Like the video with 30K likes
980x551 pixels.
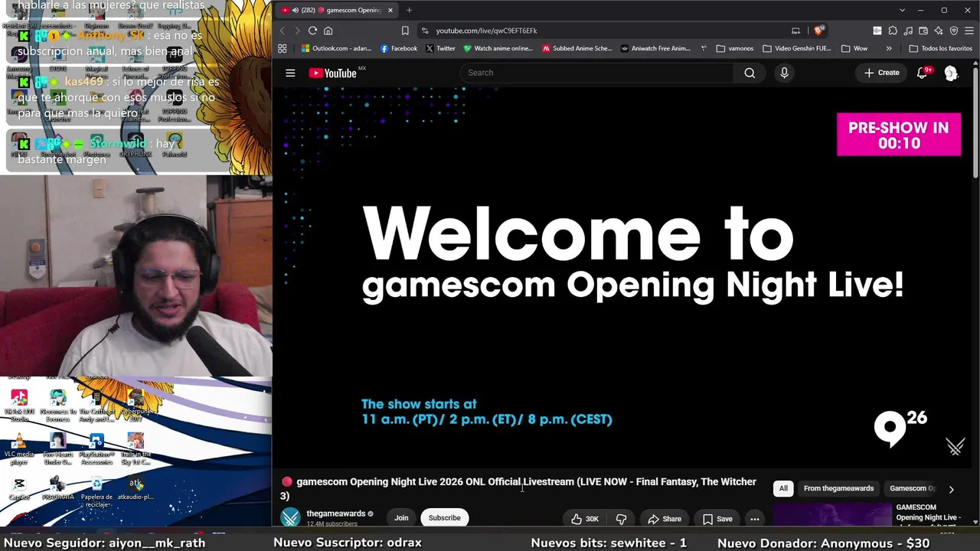coord(585,519)
